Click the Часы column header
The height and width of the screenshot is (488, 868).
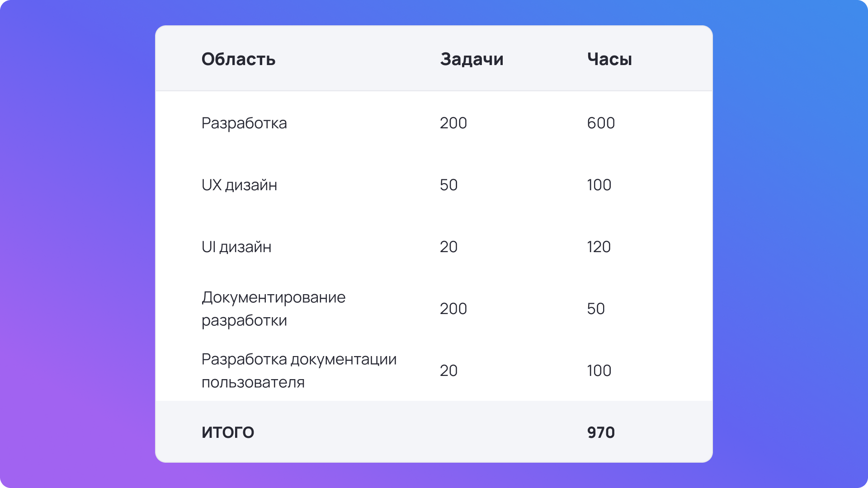click(x=609, y=59)
